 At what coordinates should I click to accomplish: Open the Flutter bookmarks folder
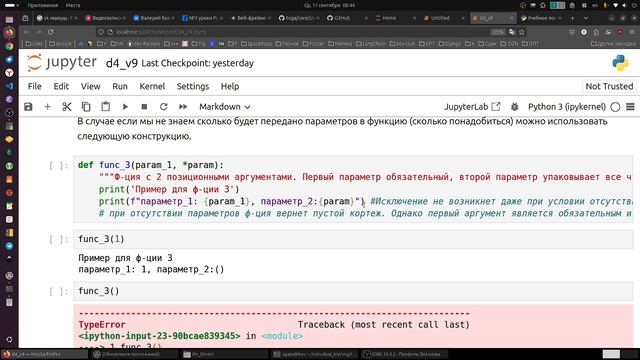tap(313, 43)
